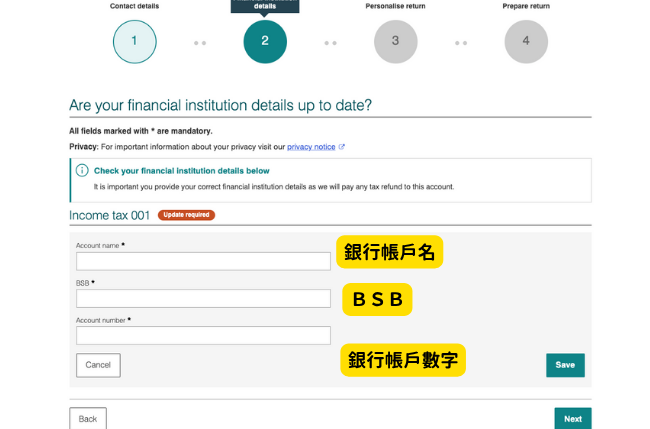
Task: Click the external link icon beside privacy notice
Action: [x=342, y=147]
